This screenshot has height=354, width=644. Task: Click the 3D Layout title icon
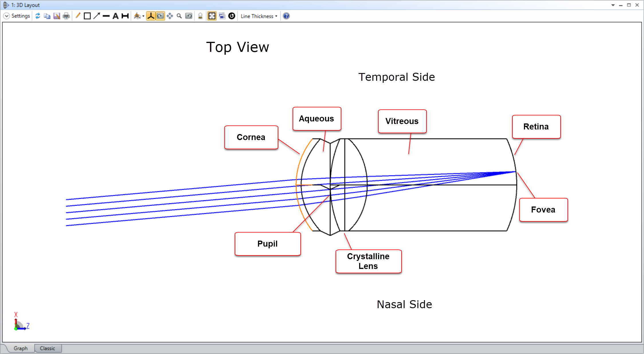click(6, 5)
